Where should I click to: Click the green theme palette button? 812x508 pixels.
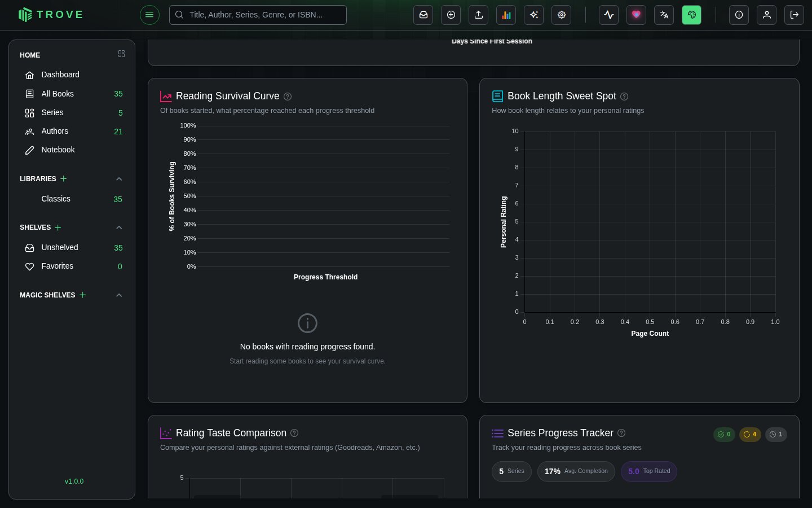click(x=692, y=15)
